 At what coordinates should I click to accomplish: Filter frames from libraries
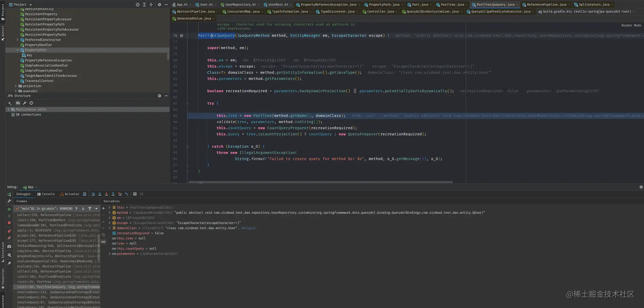90,209
